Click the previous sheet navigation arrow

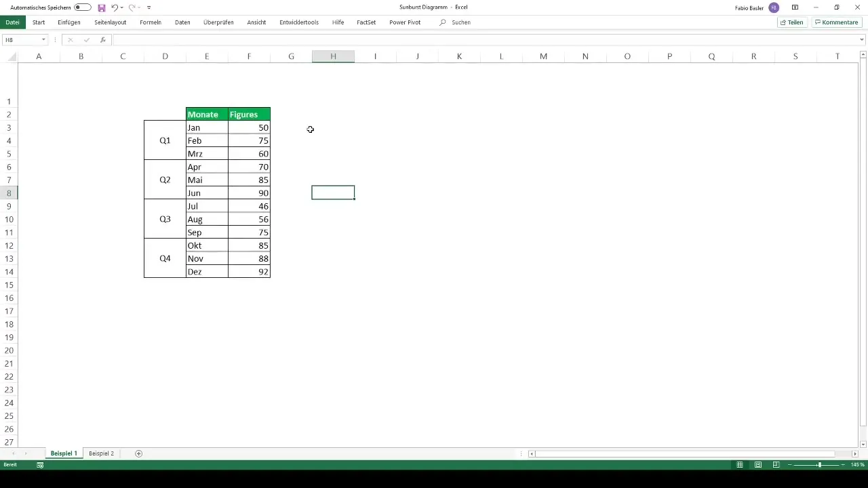(x=13, y=453)
